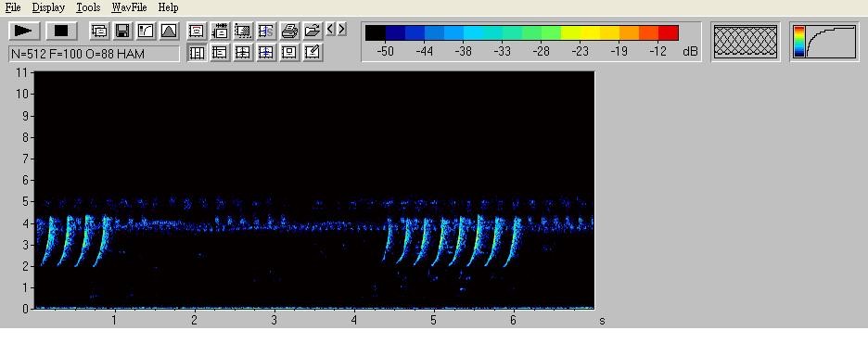The image size is (868, 356).
Task: Click the printer icon in the toolbar
Action: (289, 31)
